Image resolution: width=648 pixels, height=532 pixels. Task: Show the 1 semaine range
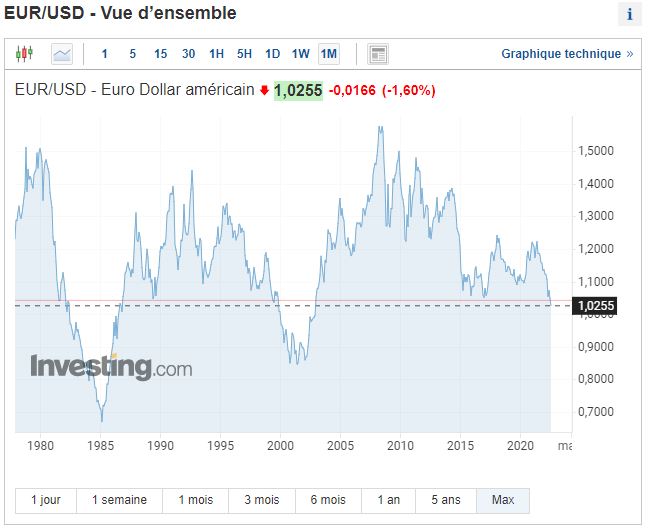point(119,500)
